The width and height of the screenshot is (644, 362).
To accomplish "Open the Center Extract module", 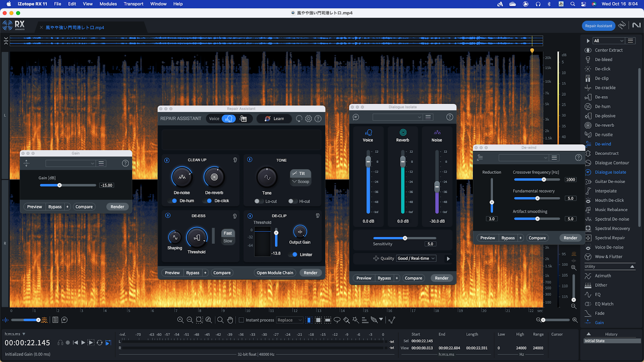I will coord(609,50).
